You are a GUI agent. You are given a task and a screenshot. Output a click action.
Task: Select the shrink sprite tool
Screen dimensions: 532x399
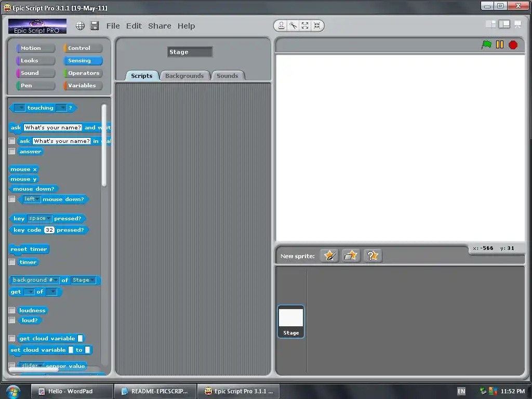pyautogui.click(x=317, y=25)
